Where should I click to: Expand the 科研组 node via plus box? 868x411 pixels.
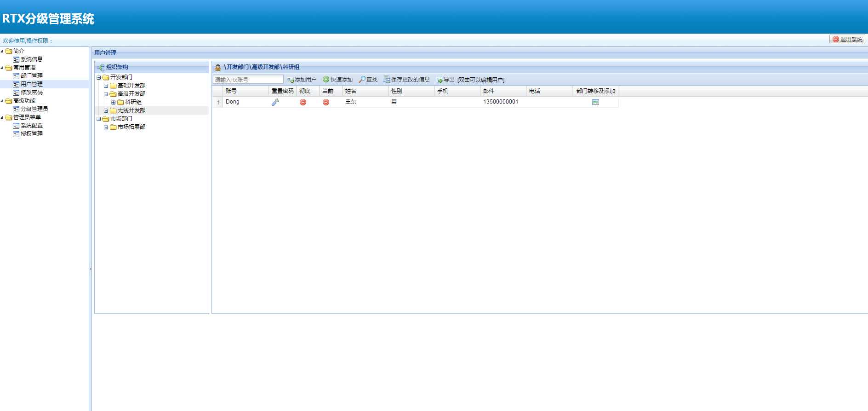pyautogui.click(x=113, y=102)
